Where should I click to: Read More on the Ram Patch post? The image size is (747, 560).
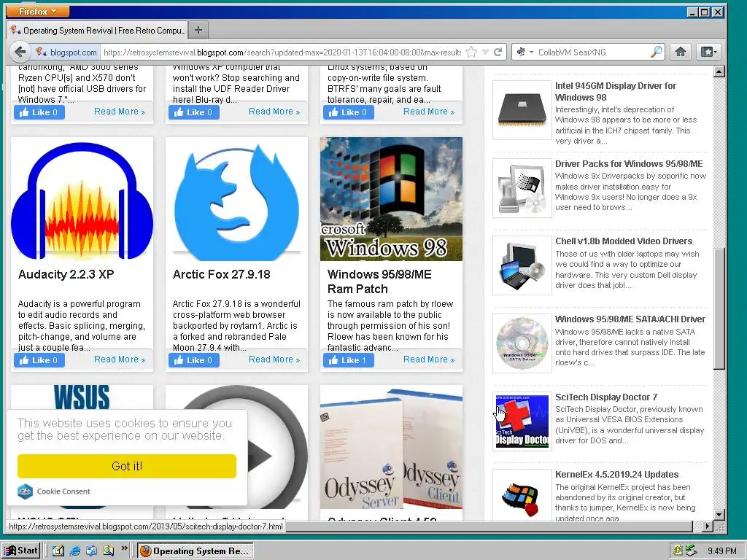[429, 359]
